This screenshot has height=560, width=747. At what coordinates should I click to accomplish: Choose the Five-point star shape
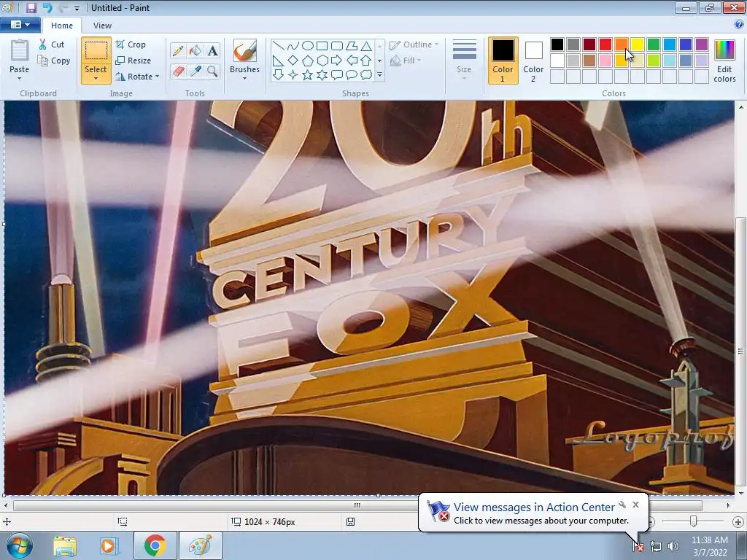308,75
